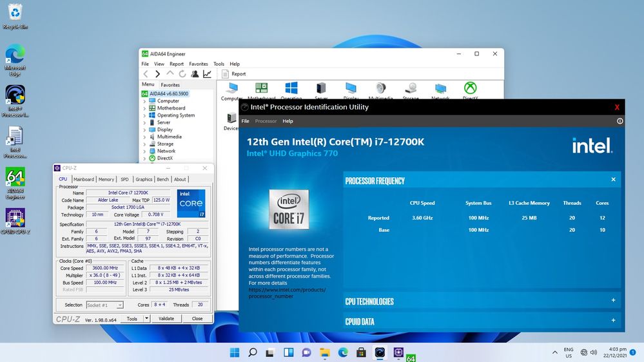Select the CPUID CPU-Z desktop shortcut
644x362 pixels.
tap(15, 221)
